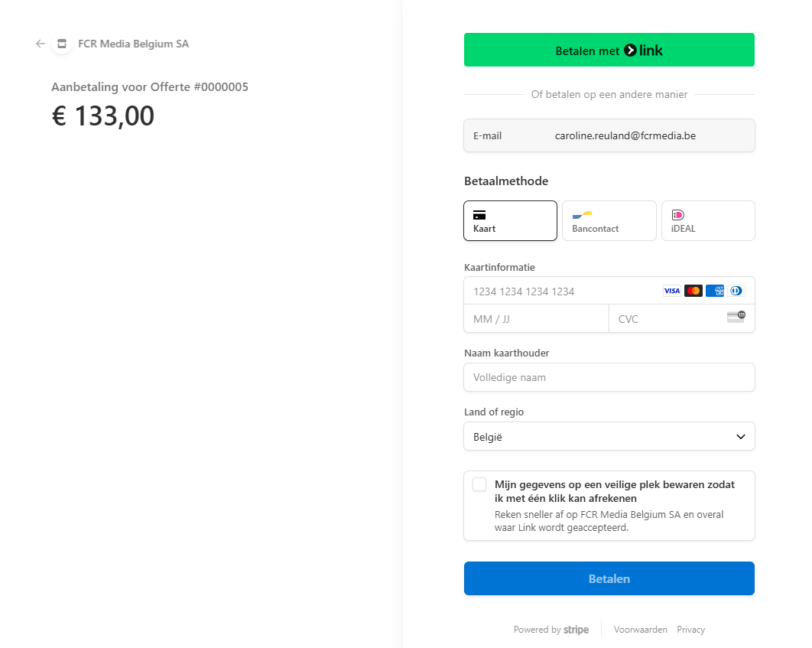Click the Diners Club logo icon

pyautogui.click(x=736, y=291)
